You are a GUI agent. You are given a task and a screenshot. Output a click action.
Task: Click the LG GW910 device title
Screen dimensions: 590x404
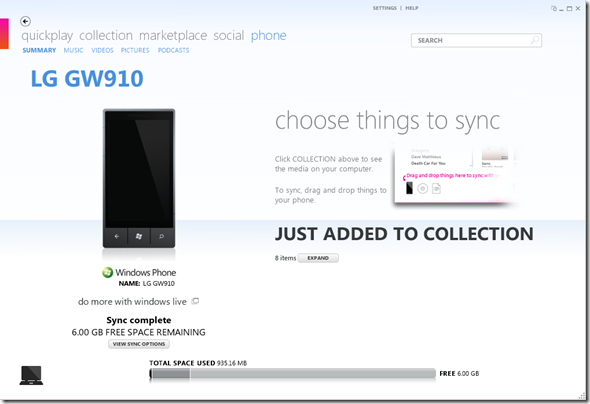click(x=87, y=79)
